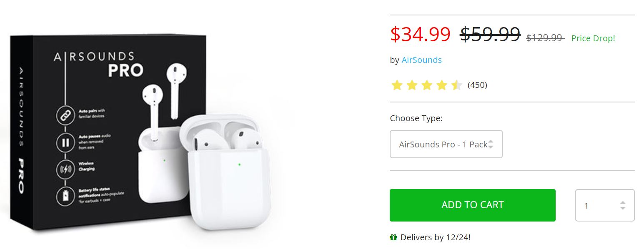Viewport: 644px width, 249px height.
Task: Click the arrows on the AirSounds Pro type selector
Action: pyautogui.click(x=491, y=144)
